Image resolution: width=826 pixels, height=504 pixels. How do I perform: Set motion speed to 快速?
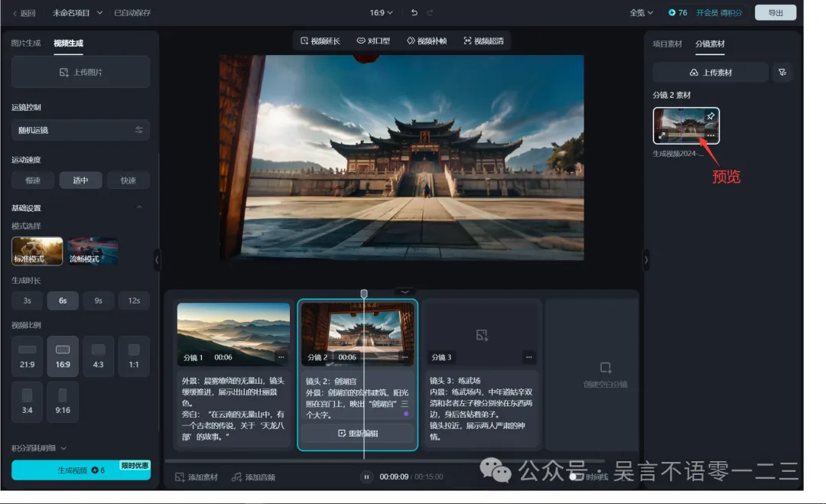pos(128,180)
